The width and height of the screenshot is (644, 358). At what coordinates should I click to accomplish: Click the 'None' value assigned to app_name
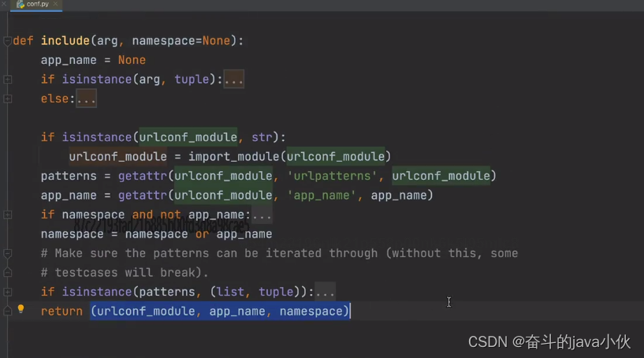[x=132, y=60]
